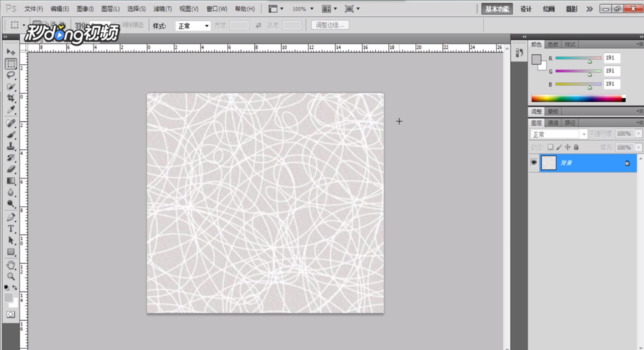Open the layer blend mode dropdown
644x350 pixels.
pos(558,134)
